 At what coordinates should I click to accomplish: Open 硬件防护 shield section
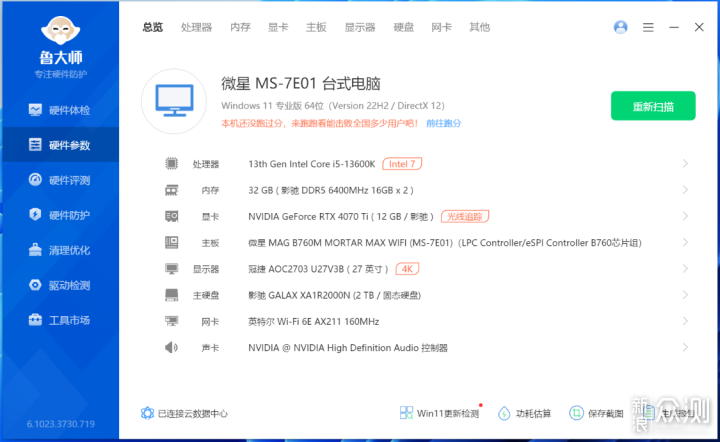click(x=60, y=215)
